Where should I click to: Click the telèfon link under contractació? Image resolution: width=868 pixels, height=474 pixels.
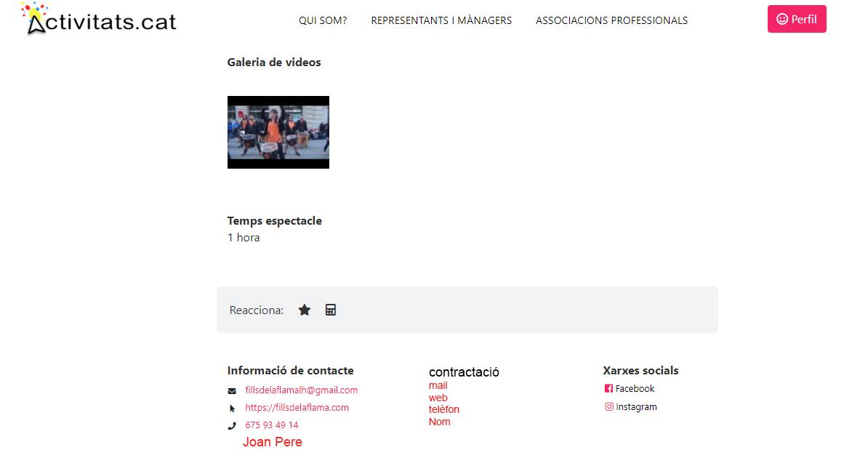click(x=444, y=409)
